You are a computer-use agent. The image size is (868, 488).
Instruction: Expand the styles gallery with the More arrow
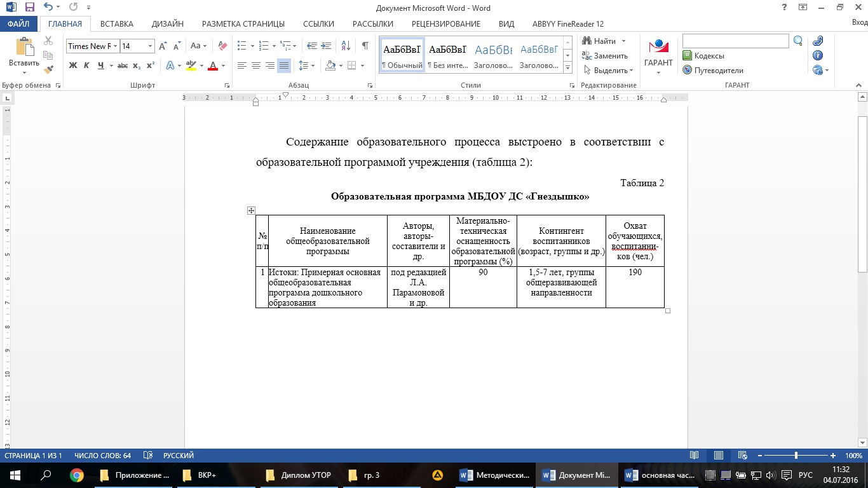pyautogui.click(x=568, y=68)
